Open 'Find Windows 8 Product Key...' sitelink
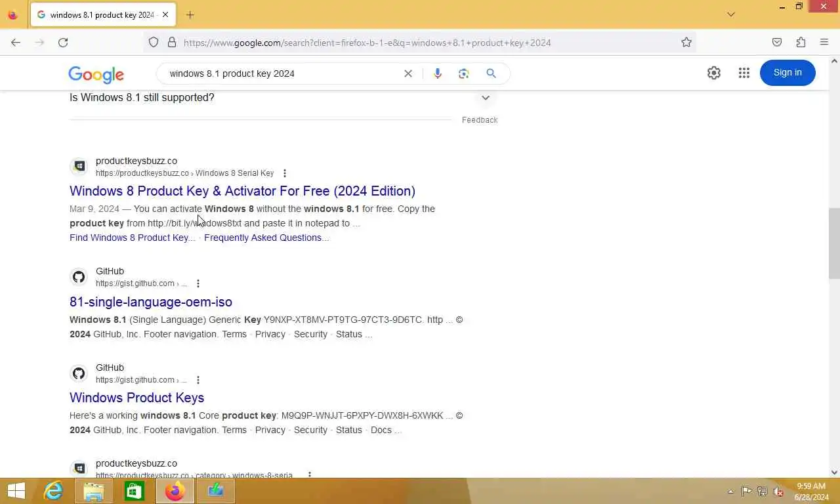This screenshot has height=504, width=840. click(133, 238)
